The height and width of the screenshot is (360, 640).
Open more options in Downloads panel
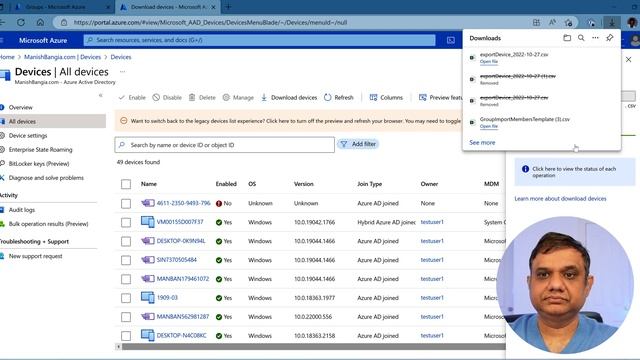(x=595, y=38)
